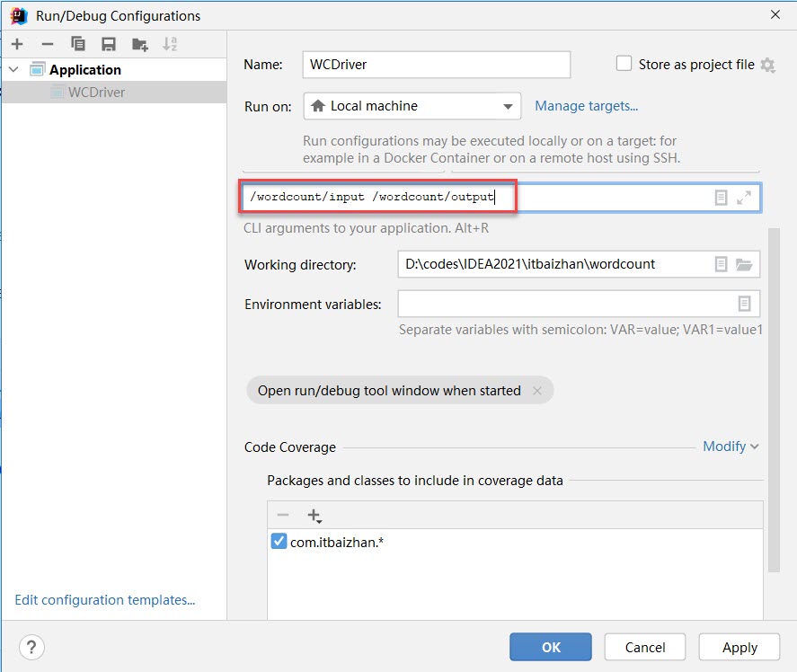Remove 'Open run/debug tool window' option tag
Screen dimensions: 797x672
536,391
